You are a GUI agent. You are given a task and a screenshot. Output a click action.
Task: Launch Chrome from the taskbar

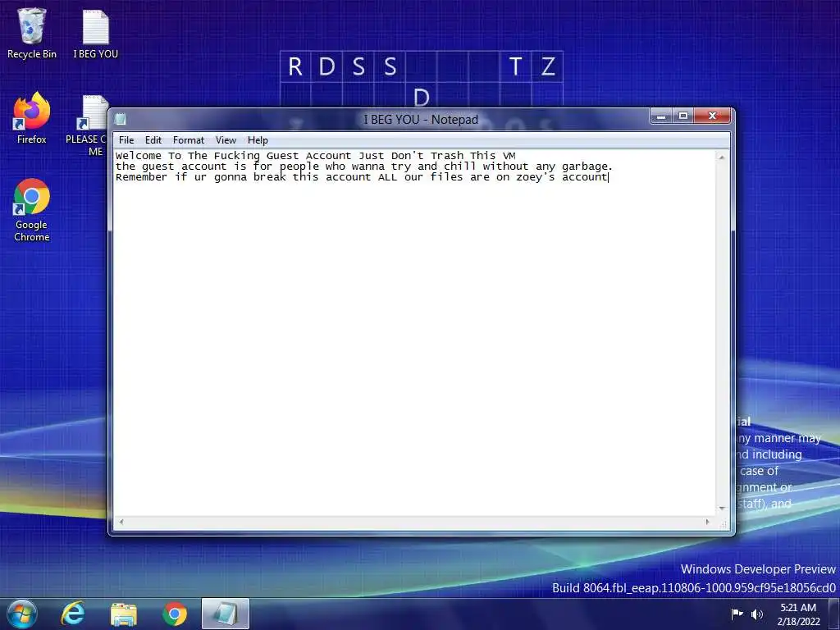pyautogui.click(x=174, y=614)
